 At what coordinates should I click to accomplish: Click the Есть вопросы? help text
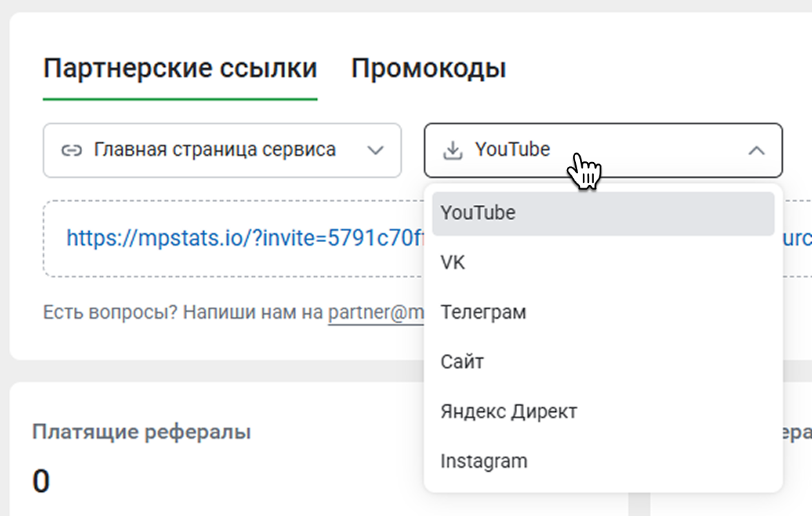[110, 313]
